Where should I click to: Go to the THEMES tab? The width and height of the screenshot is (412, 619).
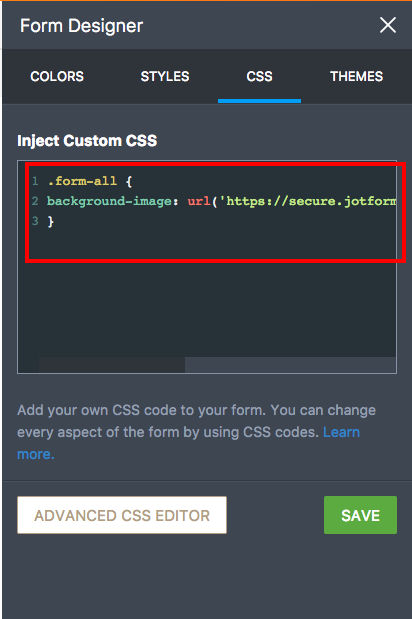pos(356,76)
